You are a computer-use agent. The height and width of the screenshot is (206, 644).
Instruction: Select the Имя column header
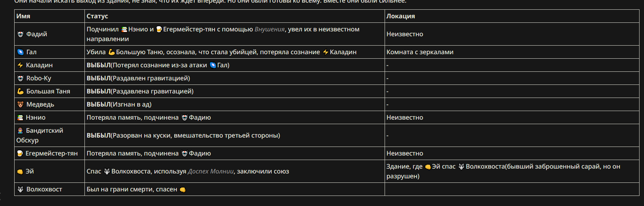[x=23, y=16]
